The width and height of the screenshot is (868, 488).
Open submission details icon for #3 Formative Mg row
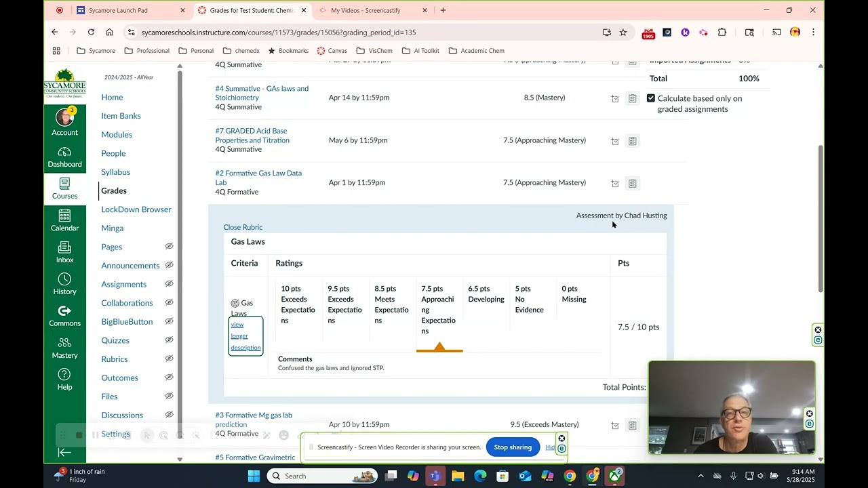point(615,425)
